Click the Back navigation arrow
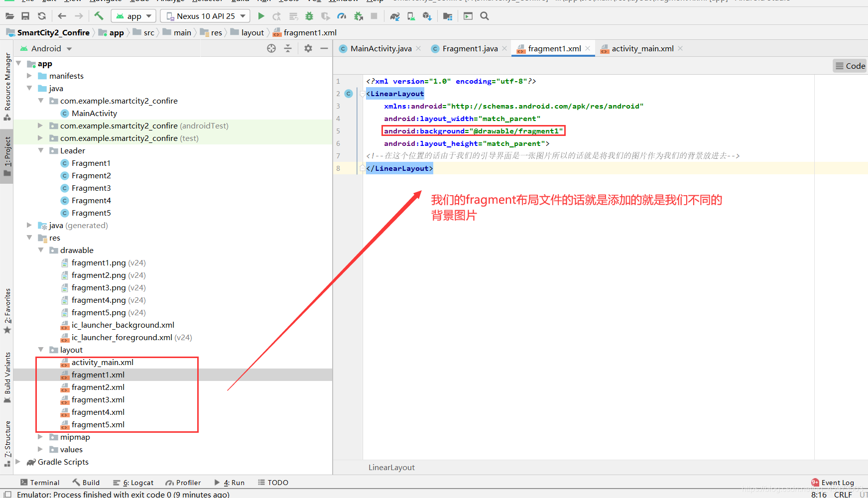This screenshot has width=868, height=498. click(62, 16)
